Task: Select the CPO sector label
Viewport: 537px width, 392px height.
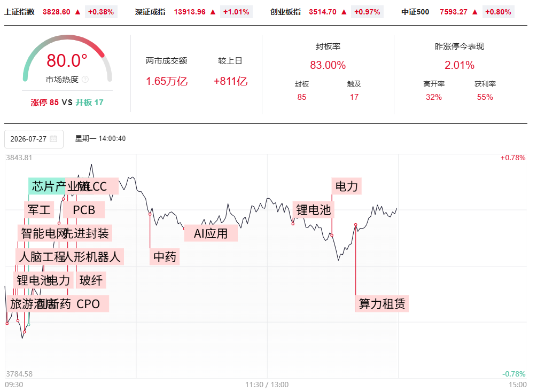Action: (x=88, y=304)
